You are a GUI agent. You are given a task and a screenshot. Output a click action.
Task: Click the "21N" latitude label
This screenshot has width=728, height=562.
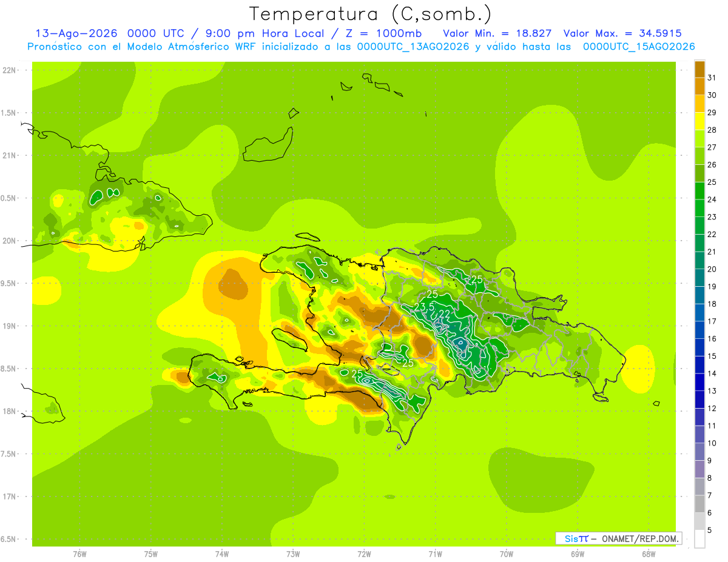coord(9,156)
